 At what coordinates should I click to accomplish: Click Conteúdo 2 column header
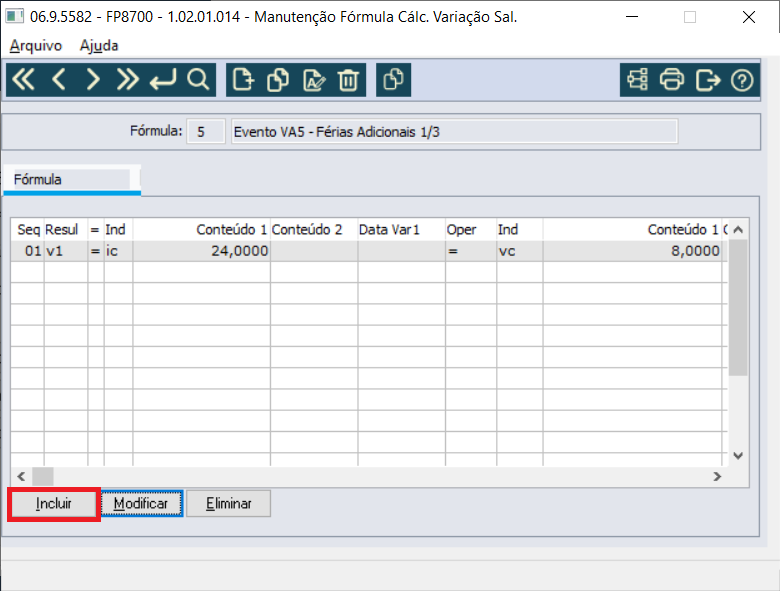314,230
